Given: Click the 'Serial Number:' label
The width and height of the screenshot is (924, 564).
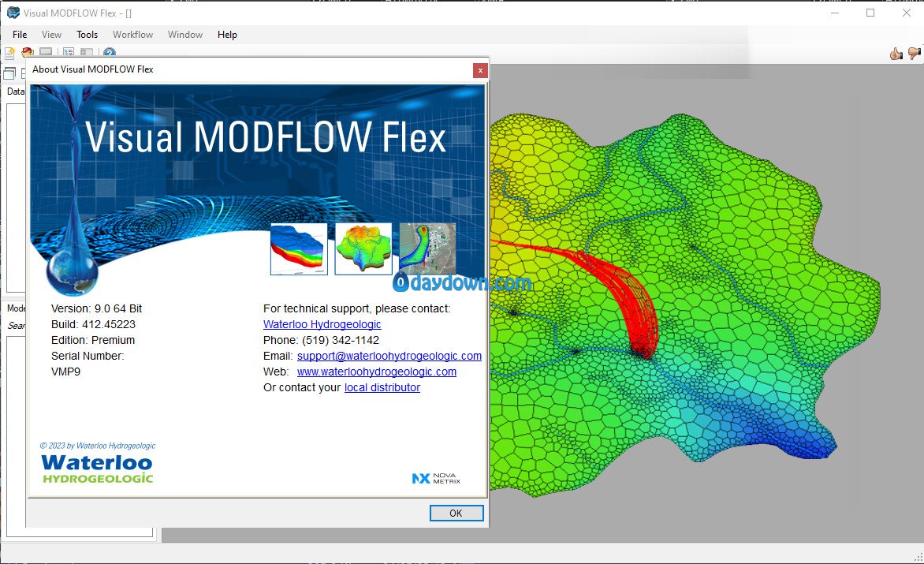Looking at the screenshot, I should click(x=88, y=356).
